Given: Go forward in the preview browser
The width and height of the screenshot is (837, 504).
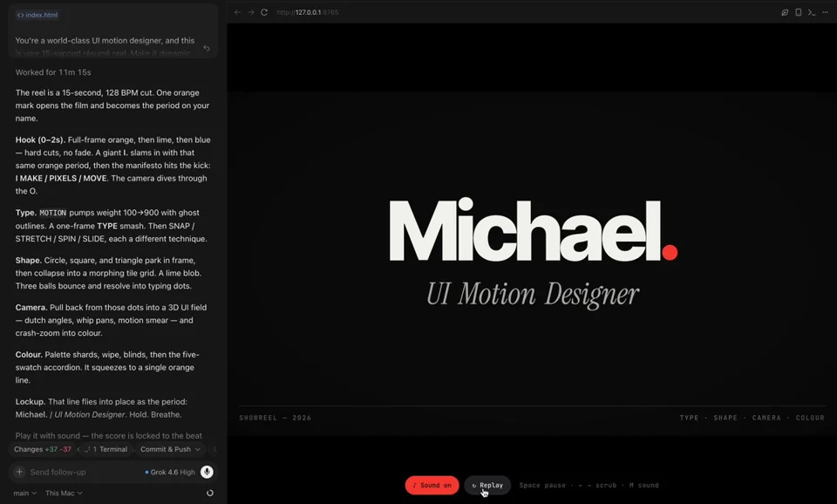Looking at the screenshot, I should coord(251,12).
